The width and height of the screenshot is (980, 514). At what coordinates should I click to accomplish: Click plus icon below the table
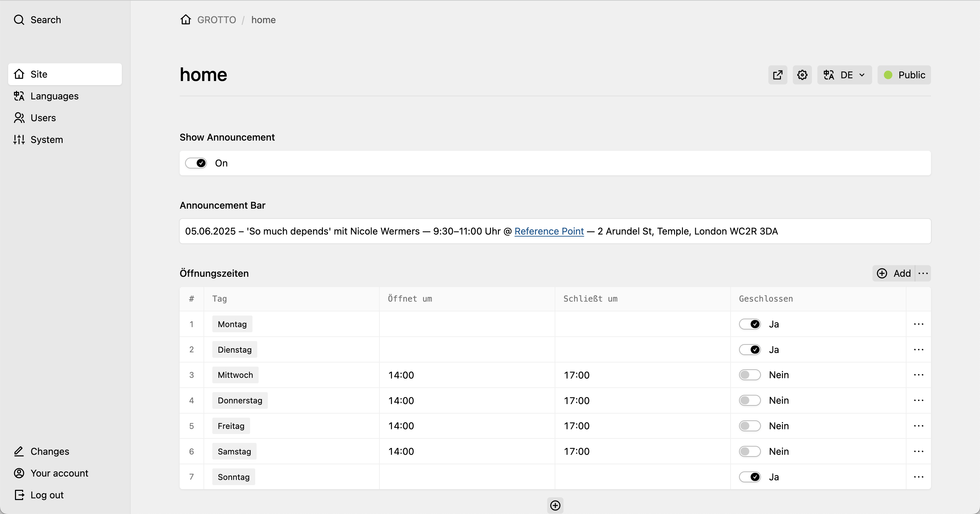click(x=555, y=505)
